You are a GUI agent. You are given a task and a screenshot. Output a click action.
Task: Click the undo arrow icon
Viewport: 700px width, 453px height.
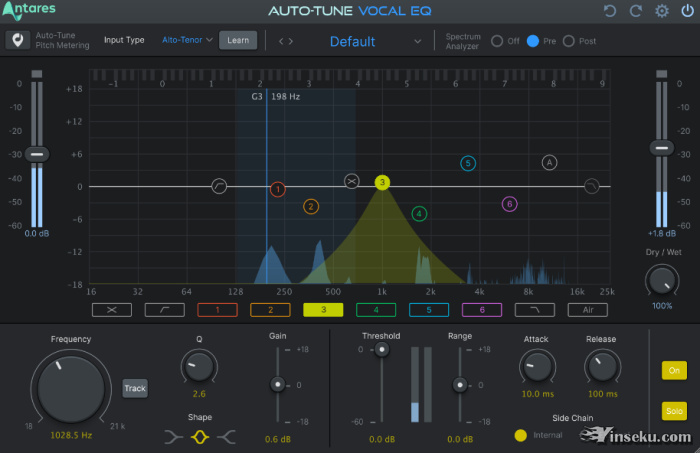(610, 12)
